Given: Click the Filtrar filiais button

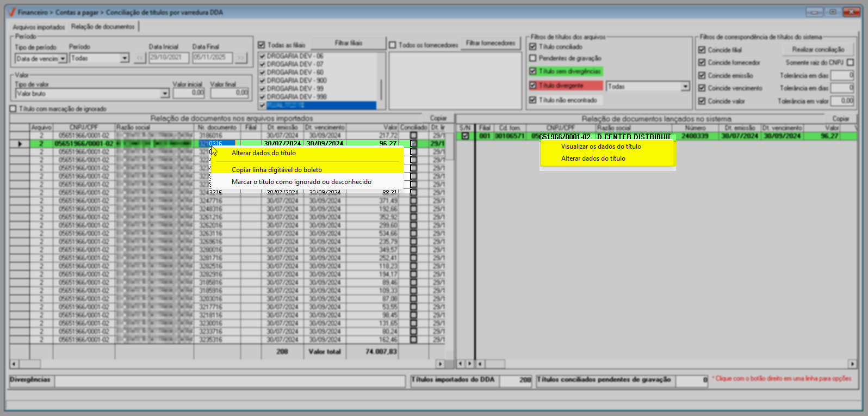Looking at the screenshot, I should (349, 43).
